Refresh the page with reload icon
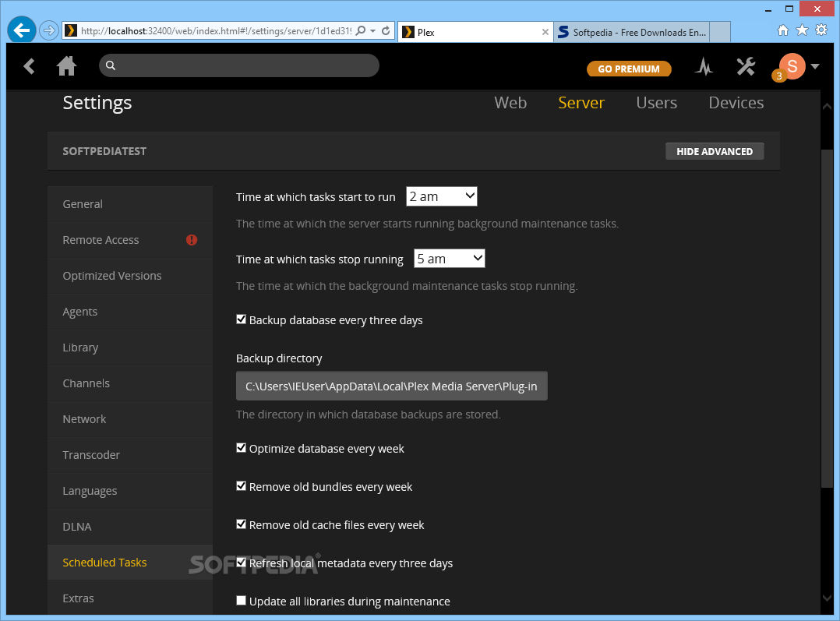The height and width of the screenshot is (621, 840). [x=386, y=30]
